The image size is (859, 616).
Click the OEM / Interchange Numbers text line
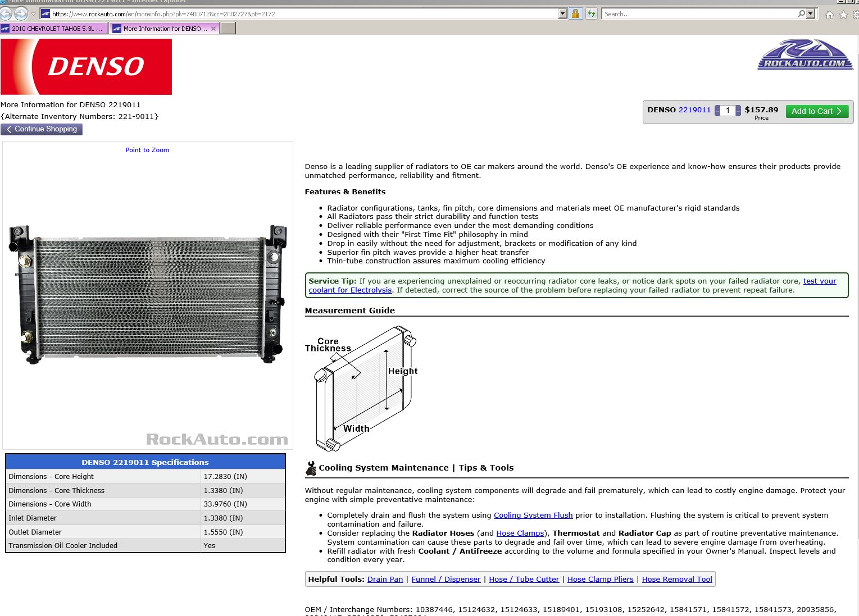570,610
